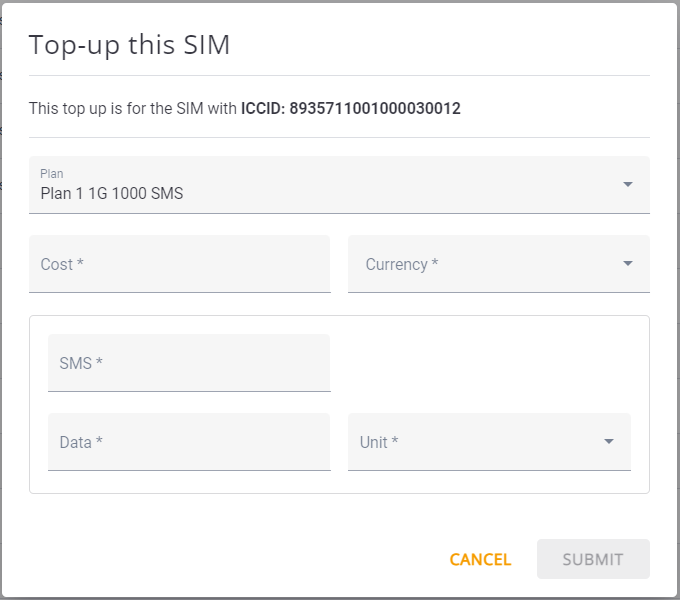Expand the Currency dropdown arrow

(x=628, y=264)
